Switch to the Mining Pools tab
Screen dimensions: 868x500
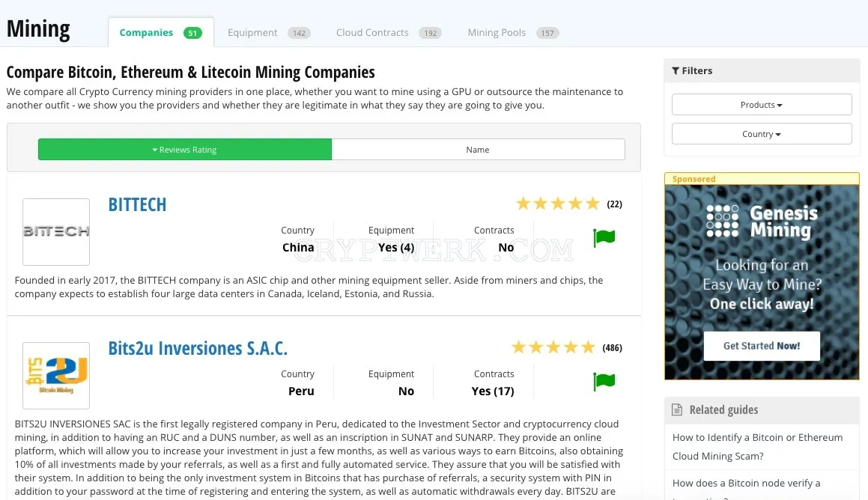(x=513, y=33)
